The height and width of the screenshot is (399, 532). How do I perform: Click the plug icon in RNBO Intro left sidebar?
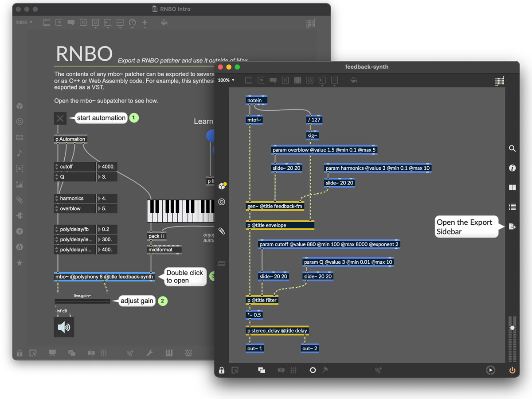pyautogui.click(x=20, y=216)
